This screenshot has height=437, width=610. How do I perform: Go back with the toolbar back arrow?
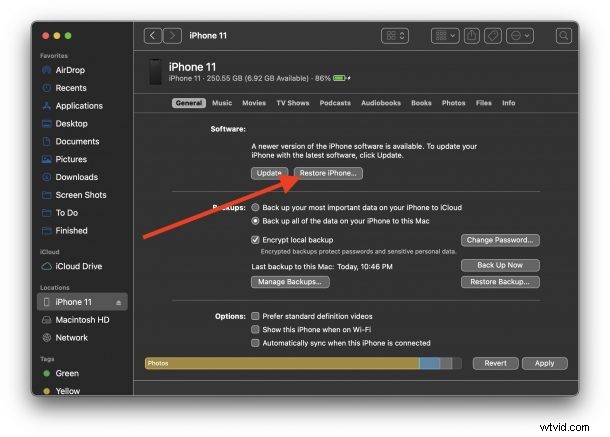click(152, 36)
